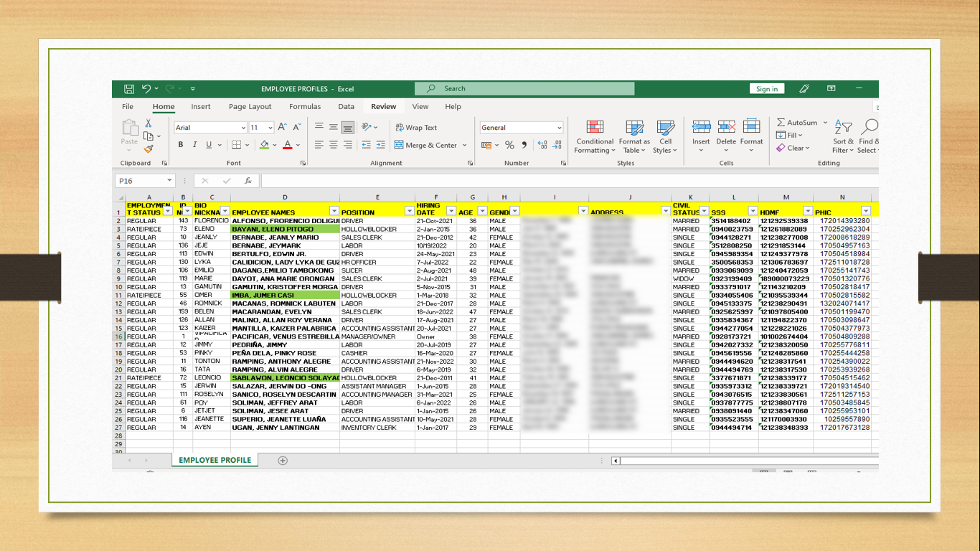
Task: Apply comma style number format
Action: [x=524, y=145]
